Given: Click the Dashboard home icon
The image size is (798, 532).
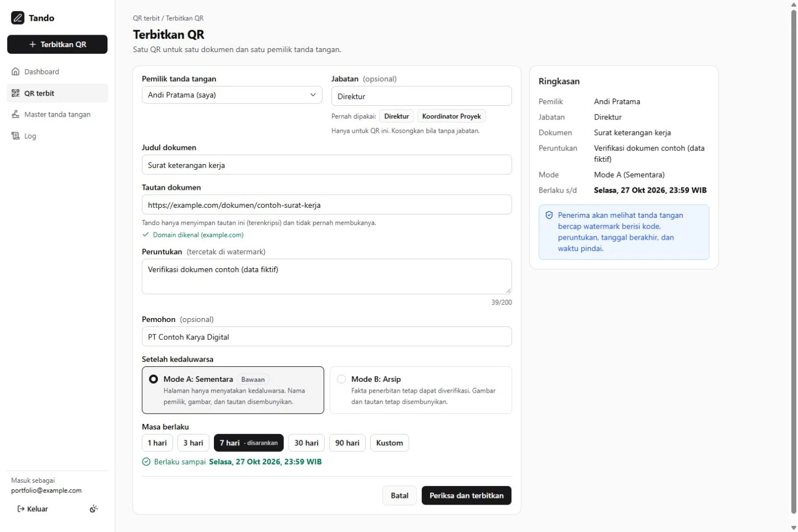Looking at the screenshot, I should pos(16,72).
